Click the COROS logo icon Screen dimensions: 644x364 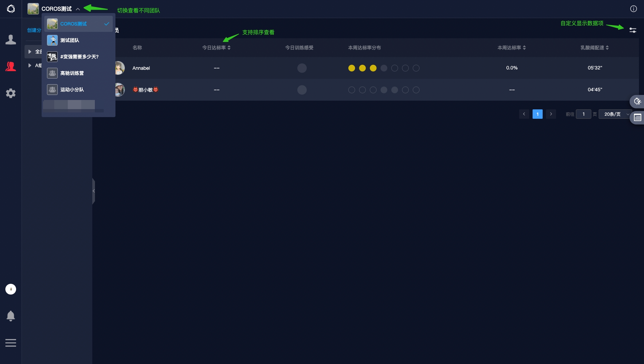pyautogui.click(x=11, y=9)
